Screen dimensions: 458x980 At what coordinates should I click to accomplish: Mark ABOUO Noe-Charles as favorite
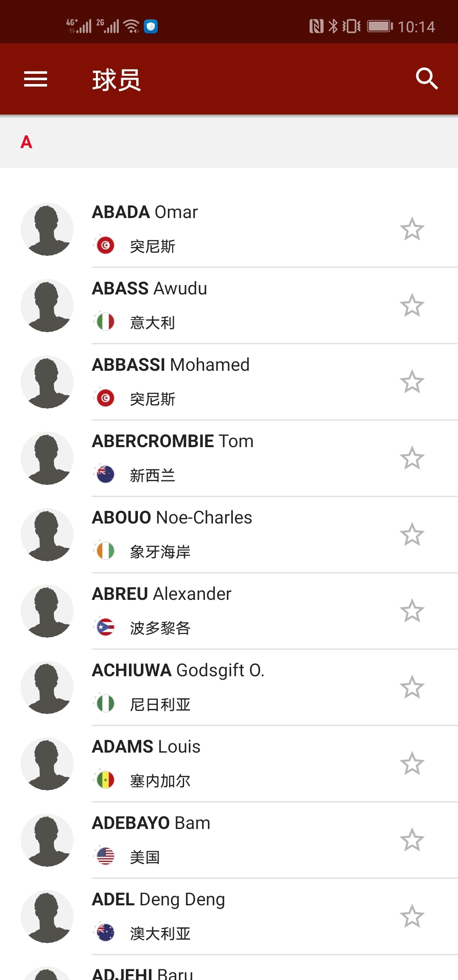tap(412, 535)
